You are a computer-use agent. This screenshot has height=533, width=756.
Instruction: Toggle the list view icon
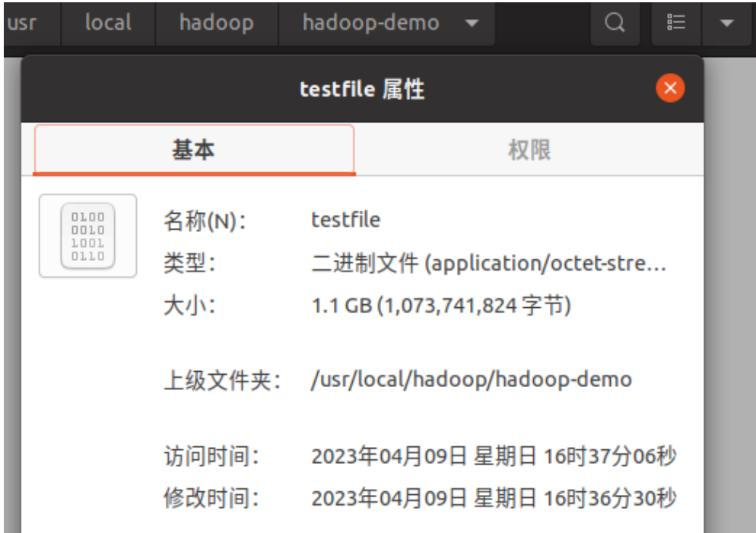click(x=675, y=23)
